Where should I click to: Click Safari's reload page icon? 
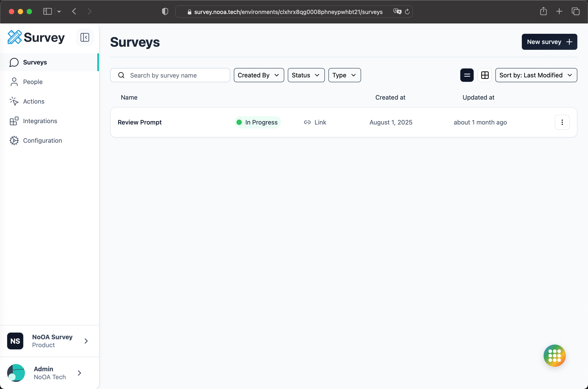407,12
